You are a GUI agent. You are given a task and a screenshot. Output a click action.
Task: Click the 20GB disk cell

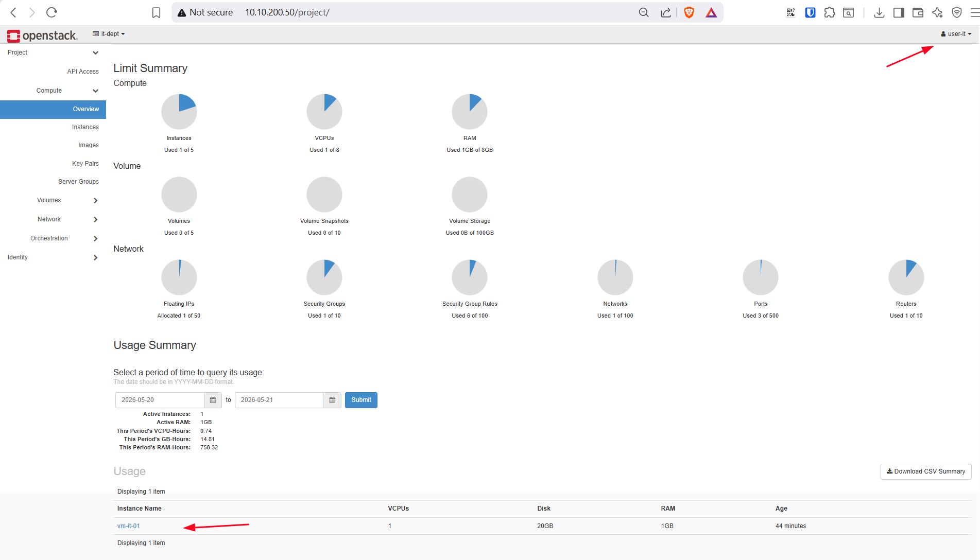coord(545,526)
